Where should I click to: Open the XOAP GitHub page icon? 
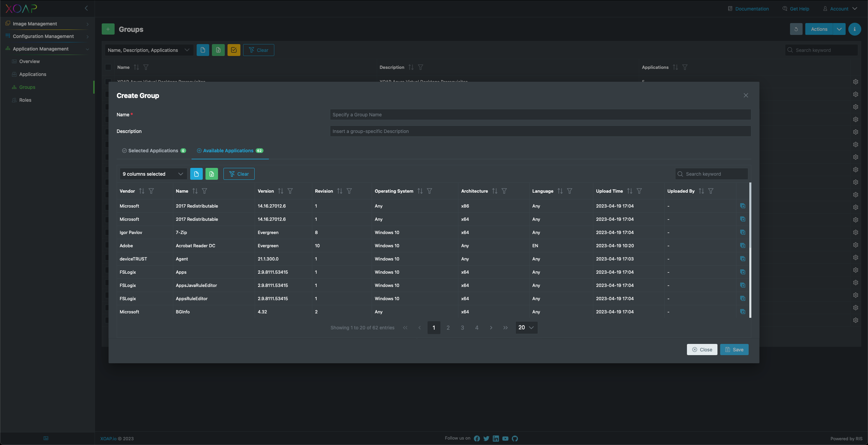click(x=515, y=439)
